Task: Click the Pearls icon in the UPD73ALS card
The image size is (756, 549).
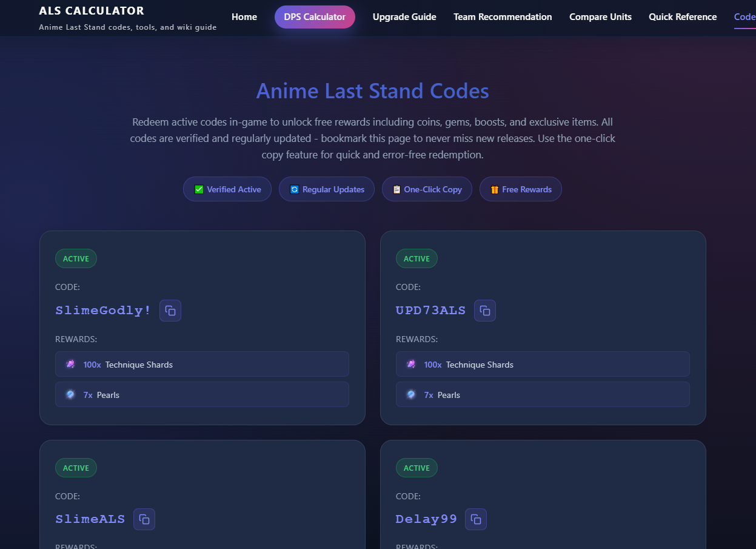Action: point(412,394)
